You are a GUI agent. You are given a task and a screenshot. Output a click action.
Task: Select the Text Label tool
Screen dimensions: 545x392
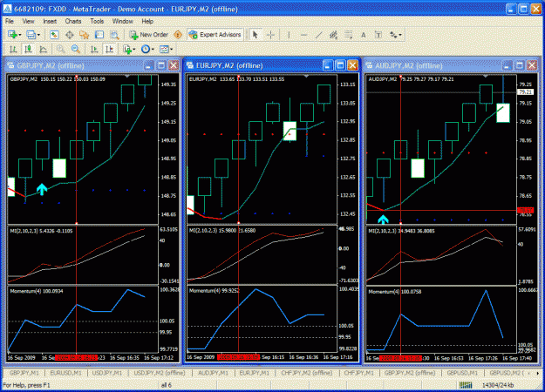point(378,35)
